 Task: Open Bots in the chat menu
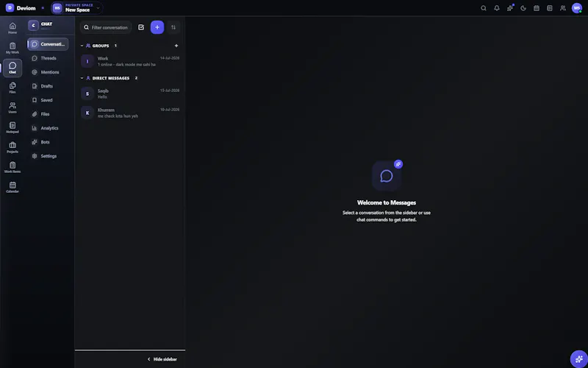pos(48,142)
